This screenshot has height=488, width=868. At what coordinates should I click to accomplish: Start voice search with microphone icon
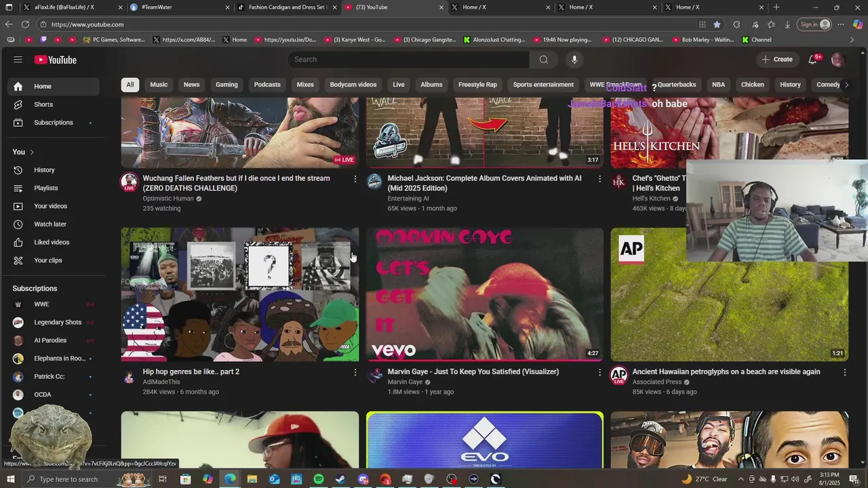574,60
